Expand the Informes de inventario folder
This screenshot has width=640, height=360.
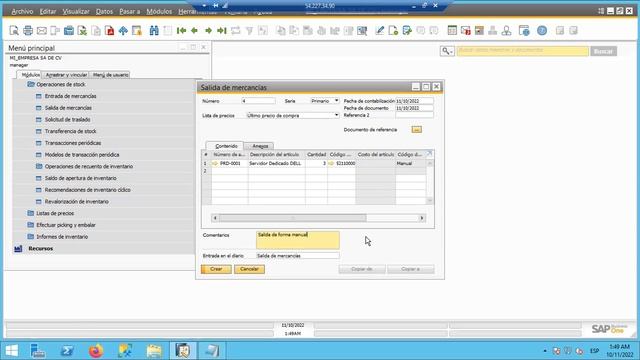coord(31,237)
